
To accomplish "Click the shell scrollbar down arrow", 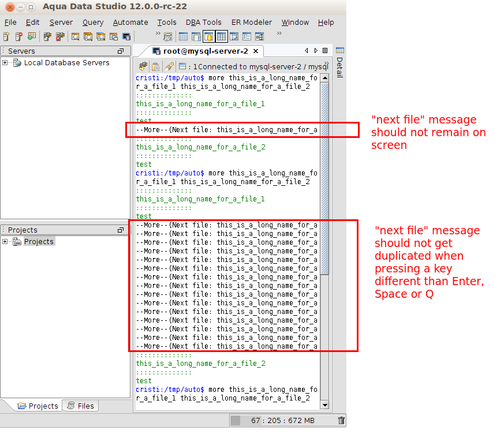I will click(x=324, y=405).
